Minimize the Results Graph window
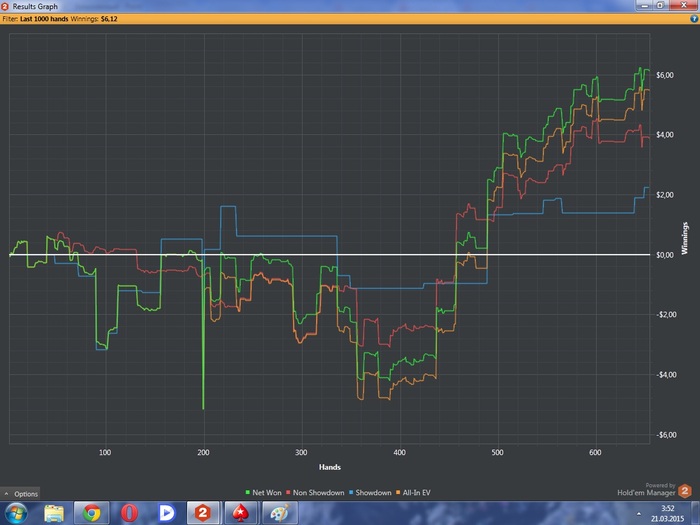Viewport: 700px width, 525px height. pyautogui.click(x=644, y=5)
